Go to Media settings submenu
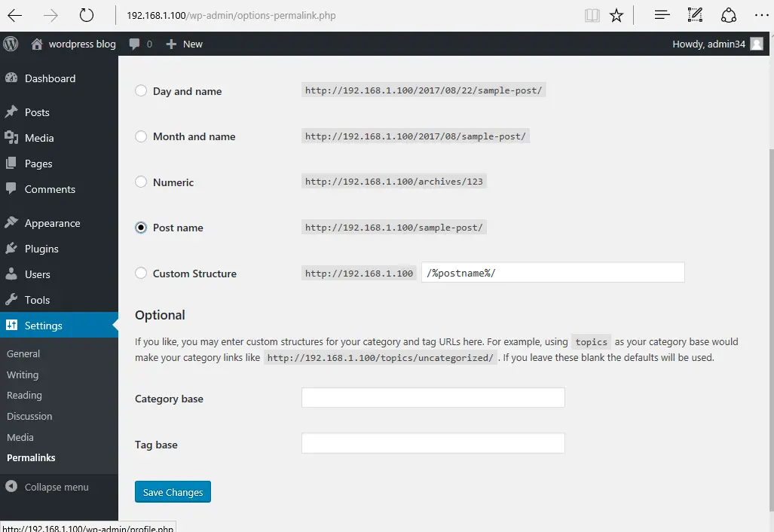Image resolution: width=774 pixels, height=532 pixels. coord(20,437)
